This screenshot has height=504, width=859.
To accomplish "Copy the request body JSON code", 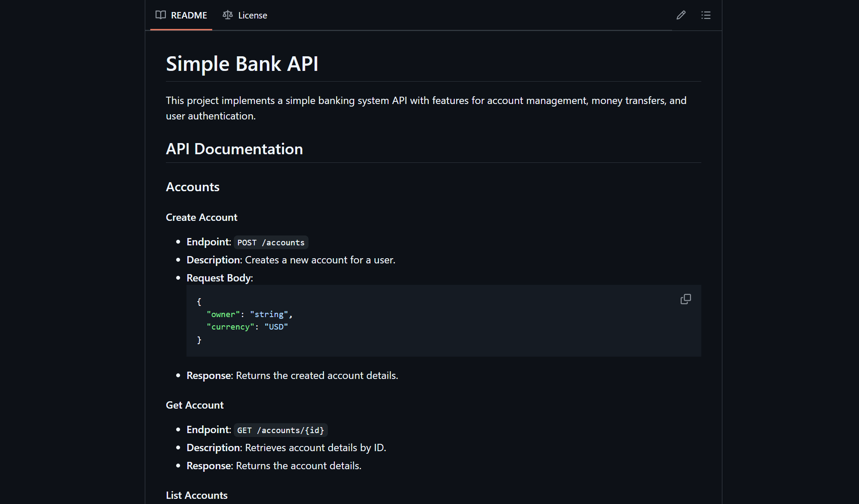I will (x=685, y=299).
